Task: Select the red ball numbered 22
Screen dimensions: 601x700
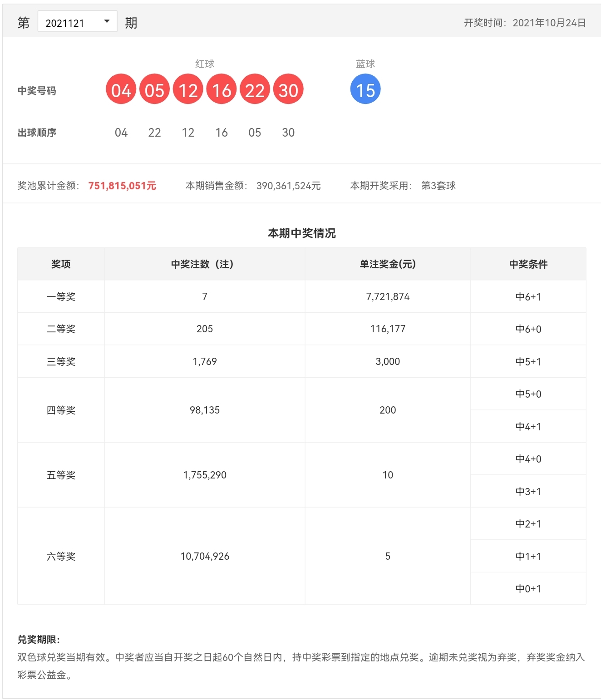Action: point(255,89)
